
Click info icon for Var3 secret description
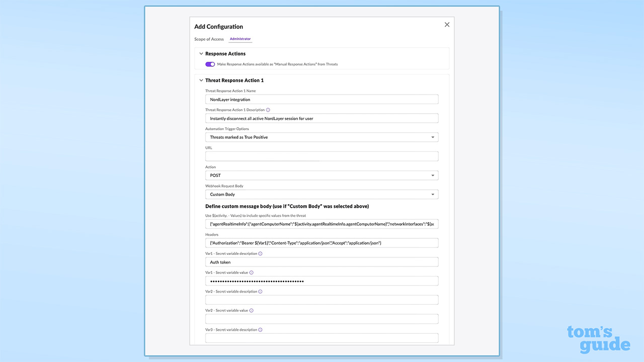[x=260, y=330]
